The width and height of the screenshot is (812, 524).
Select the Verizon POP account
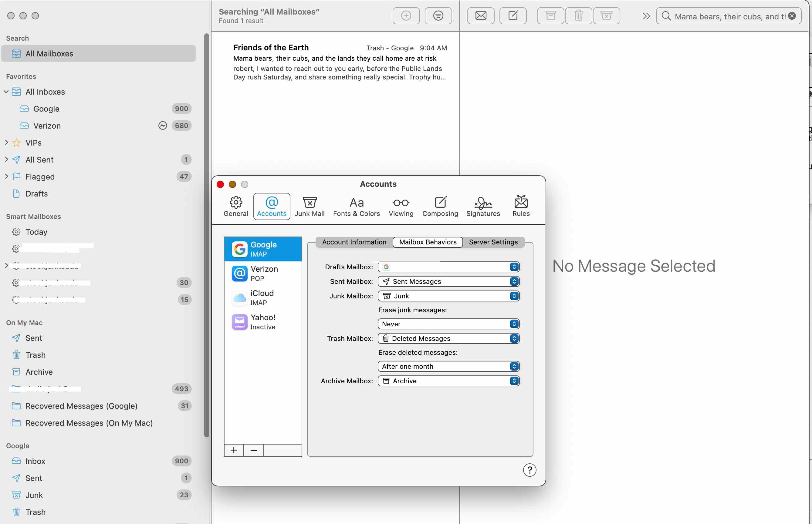(x=263, y=273)
